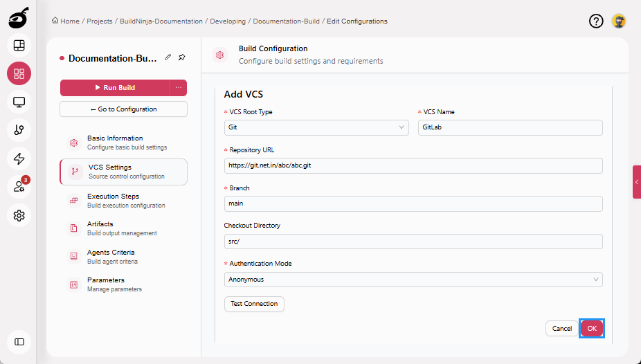
Task: Open Projects breadcrumb link
Action: (100, 21)
